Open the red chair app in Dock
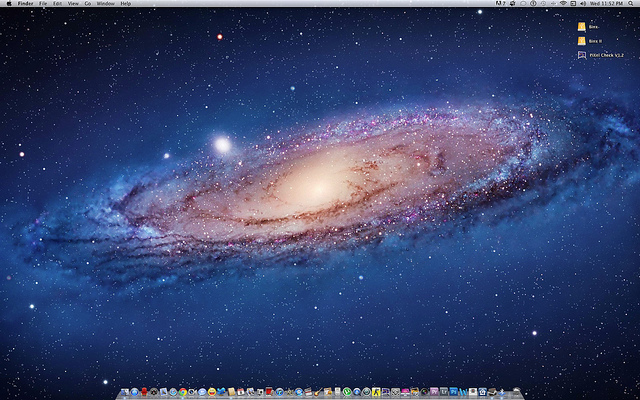The width and height of the screenshot is (640, 400). click(x=144, y=392)
